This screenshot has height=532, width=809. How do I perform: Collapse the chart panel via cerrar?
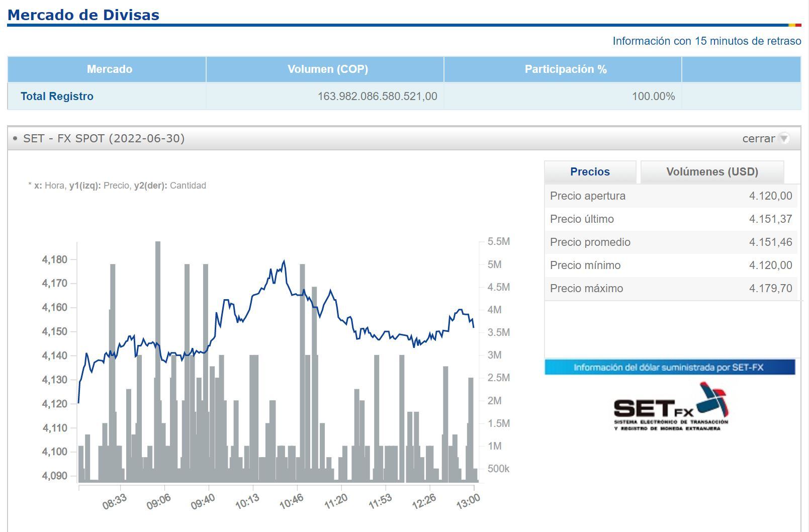tap(758, 138)
